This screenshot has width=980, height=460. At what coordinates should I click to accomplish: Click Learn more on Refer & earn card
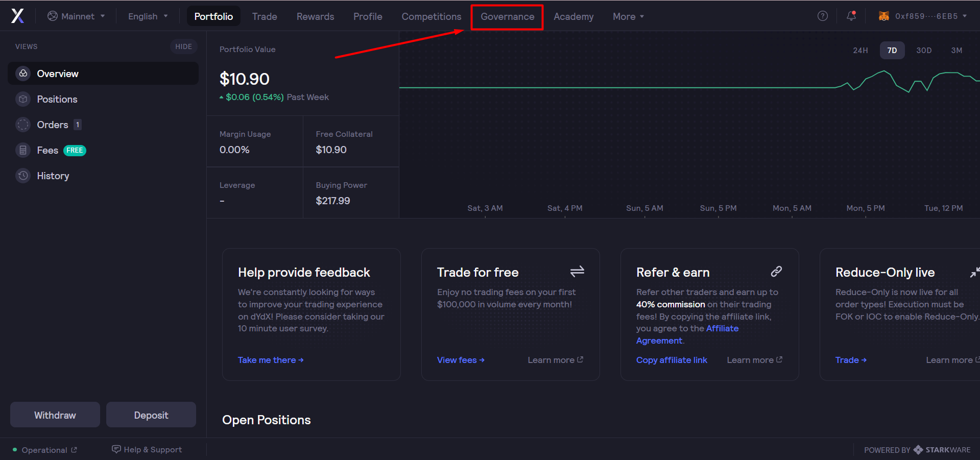click(x=754, y=360)
